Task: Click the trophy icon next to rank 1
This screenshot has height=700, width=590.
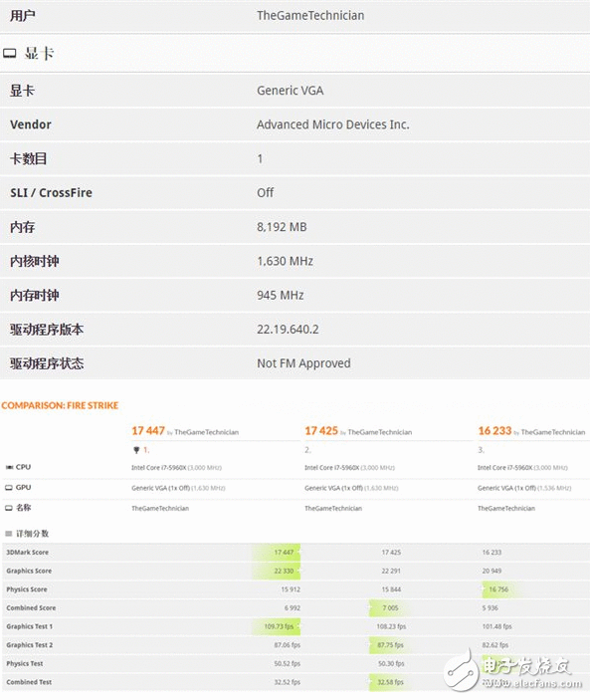Action: point(136,450)
